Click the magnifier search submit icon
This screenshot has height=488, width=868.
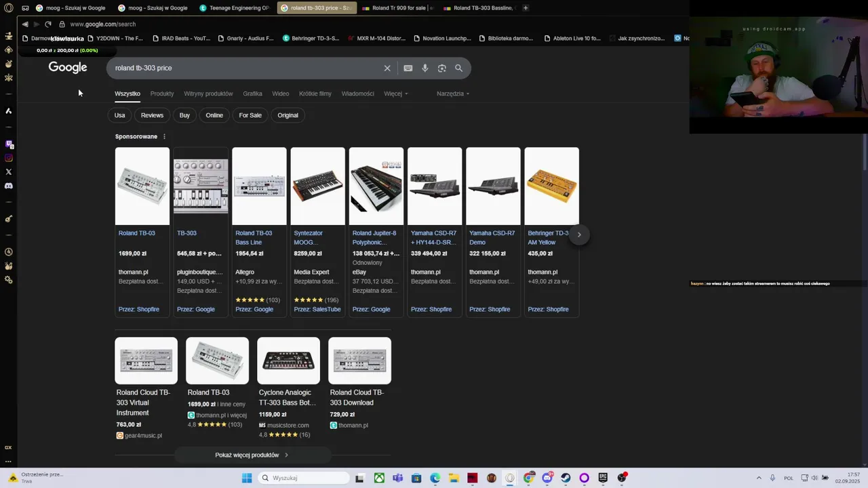click(x=458, y=68)
